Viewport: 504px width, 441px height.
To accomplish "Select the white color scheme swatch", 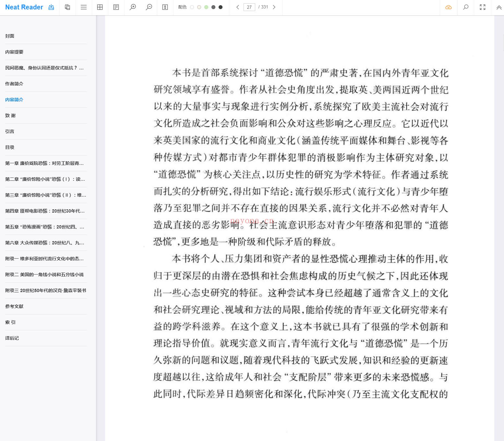I will tap(192, 7).
